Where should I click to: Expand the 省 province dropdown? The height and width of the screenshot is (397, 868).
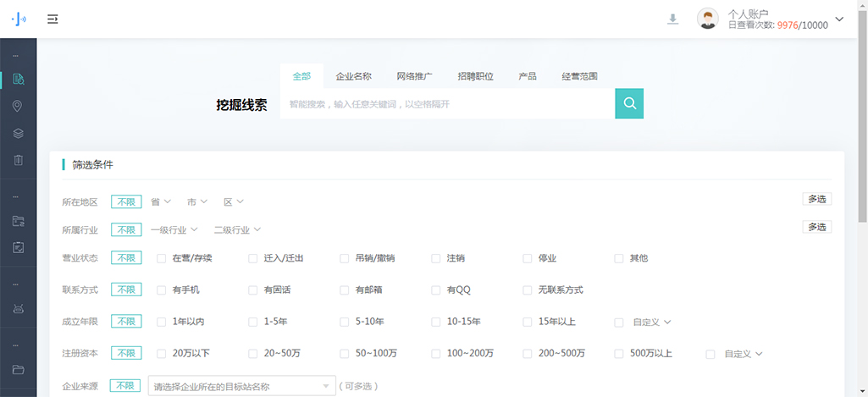pos(160,201)
